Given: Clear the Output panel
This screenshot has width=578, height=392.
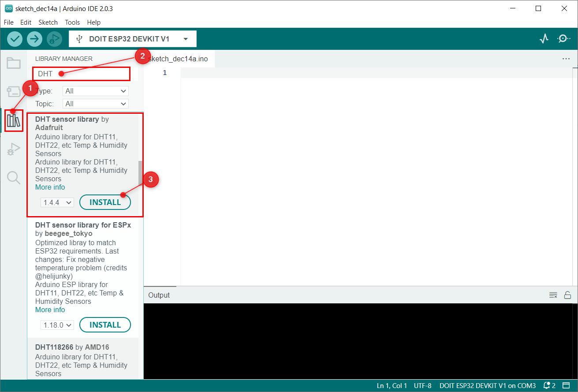Looking at the screenshot, I should (x=553, y=295).
